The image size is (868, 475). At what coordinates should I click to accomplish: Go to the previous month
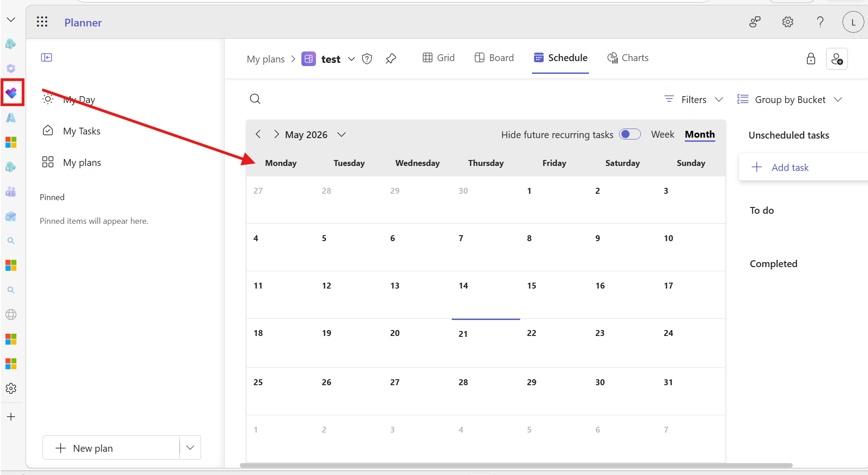pyautogui.click(x=258, y=134)
